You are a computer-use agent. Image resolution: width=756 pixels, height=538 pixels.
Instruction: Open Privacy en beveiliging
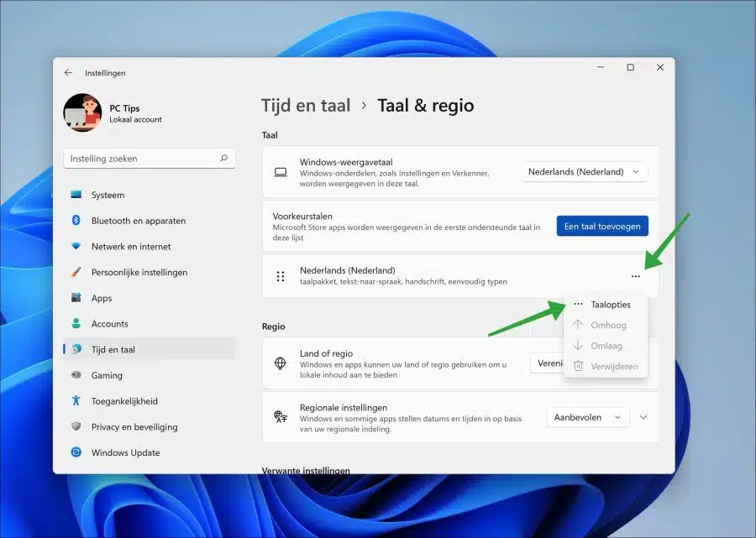(149, 426)
